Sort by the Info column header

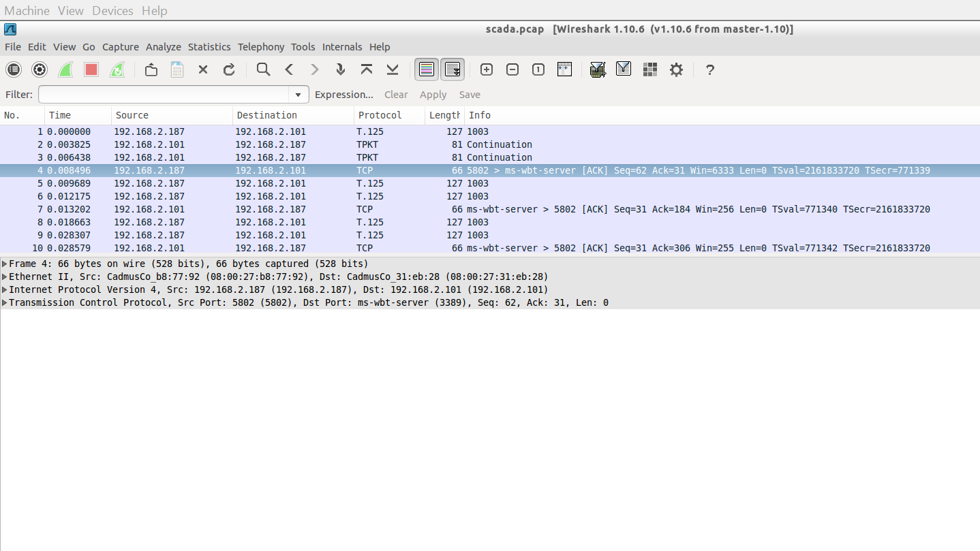coord(722,115)
